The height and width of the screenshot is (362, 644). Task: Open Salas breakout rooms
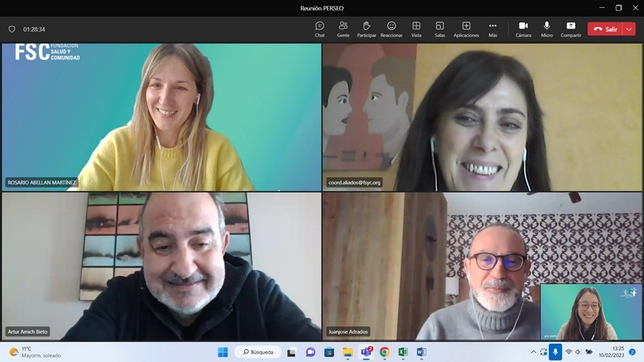[440, 29]
